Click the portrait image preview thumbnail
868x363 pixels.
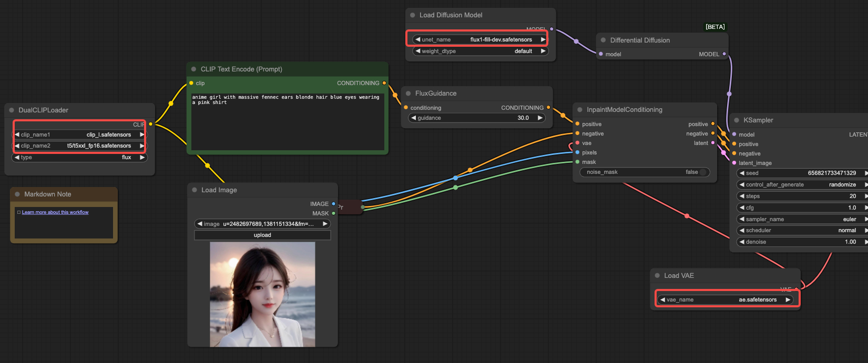coord(262,294)
